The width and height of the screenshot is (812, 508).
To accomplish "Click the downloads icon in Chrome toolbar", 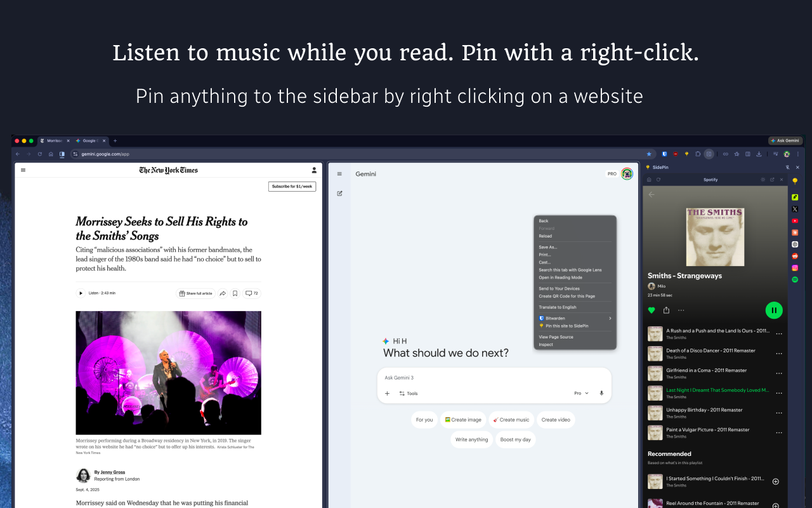I will coord(759,154).
